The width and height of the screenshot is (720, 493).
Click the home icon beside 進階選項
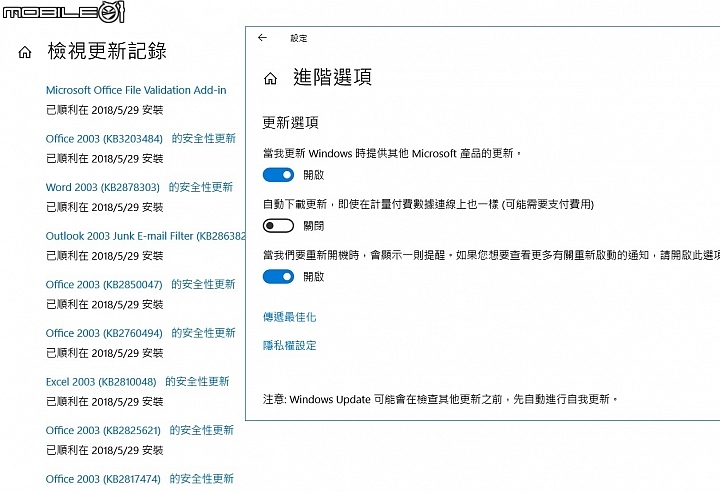point(270,79)
